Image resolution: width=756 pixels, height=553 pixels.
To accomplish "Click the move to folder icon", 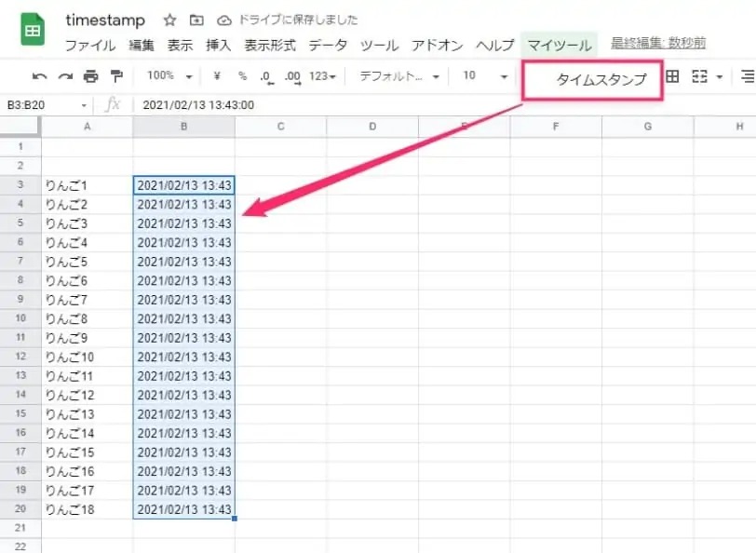I will coord(196,20).
